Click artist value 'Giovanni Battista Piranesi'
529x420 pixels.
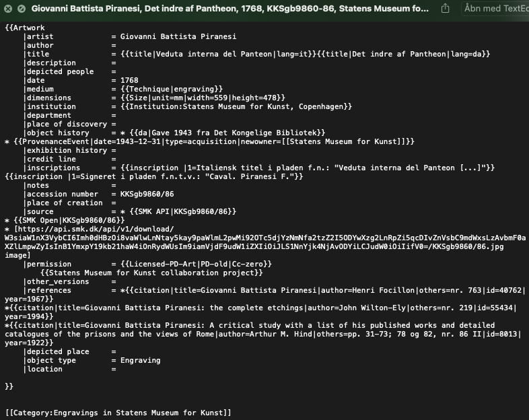tap(178, 36)
